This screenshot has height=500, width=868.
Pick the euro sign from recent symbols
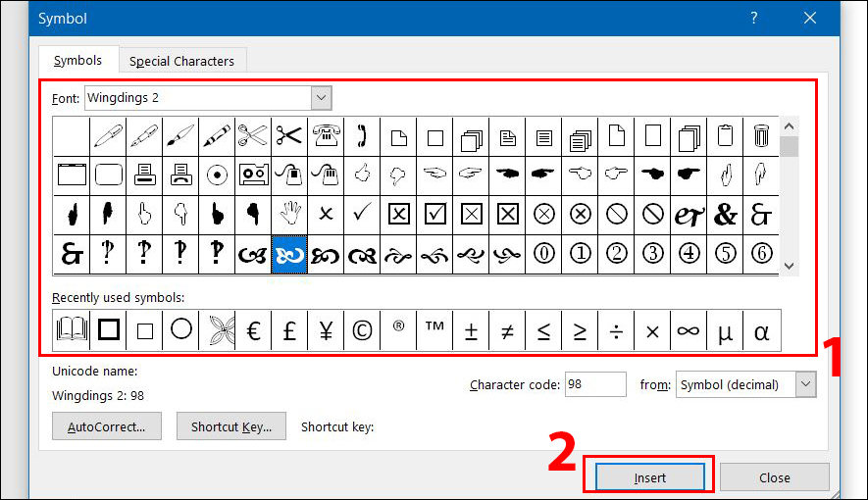(x=253, y=330)
